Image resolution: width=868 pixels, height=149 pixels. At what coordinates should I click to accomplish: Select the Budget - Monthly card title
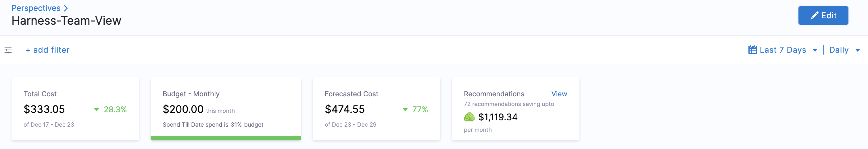pos(191,94)
